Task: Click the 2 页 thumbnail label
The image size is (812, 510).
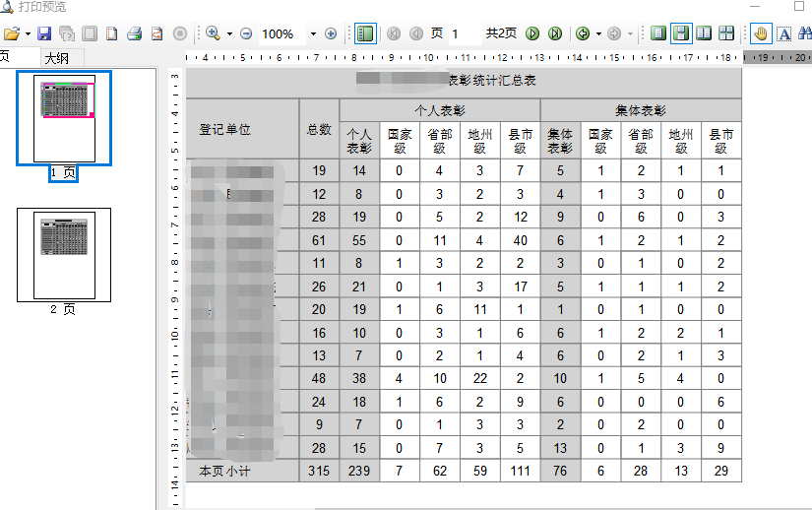Action: click(x=63, y=309)
